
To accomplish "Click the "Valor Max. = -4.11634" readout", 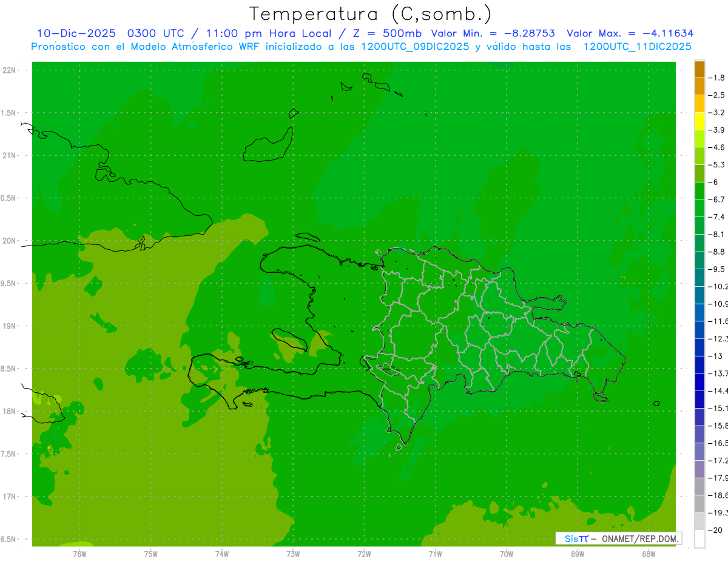I will click(630, 33).
